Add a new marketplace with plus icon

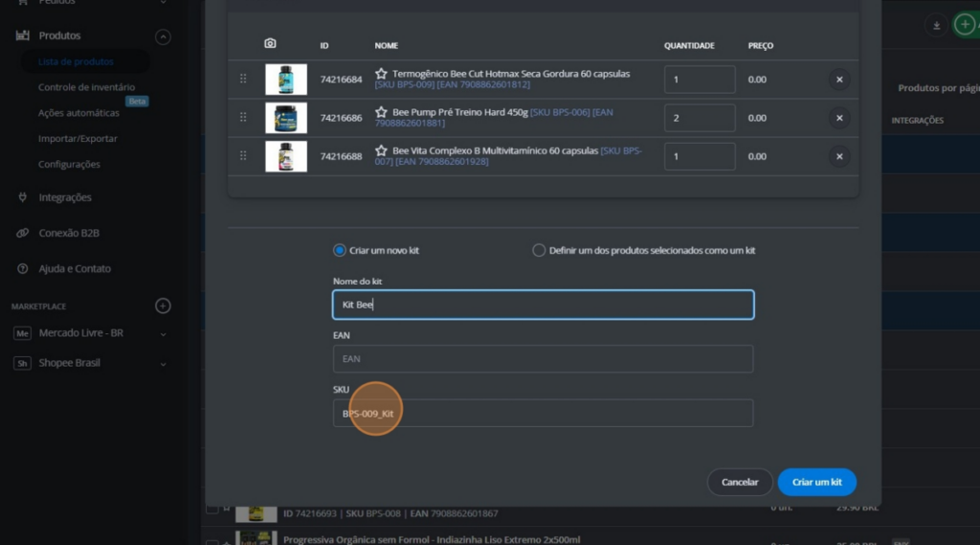tap(163, 306)
